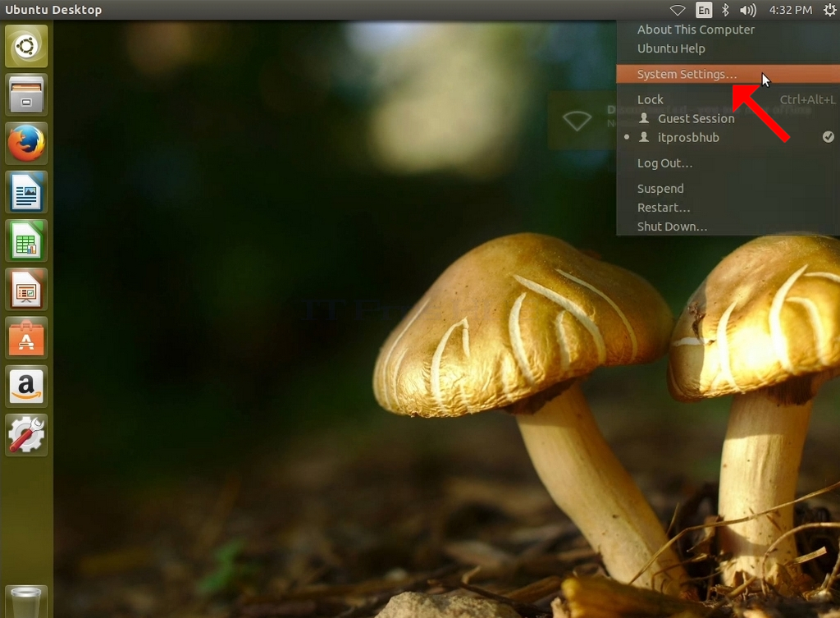Open Ubuntu Software Center

26,337
